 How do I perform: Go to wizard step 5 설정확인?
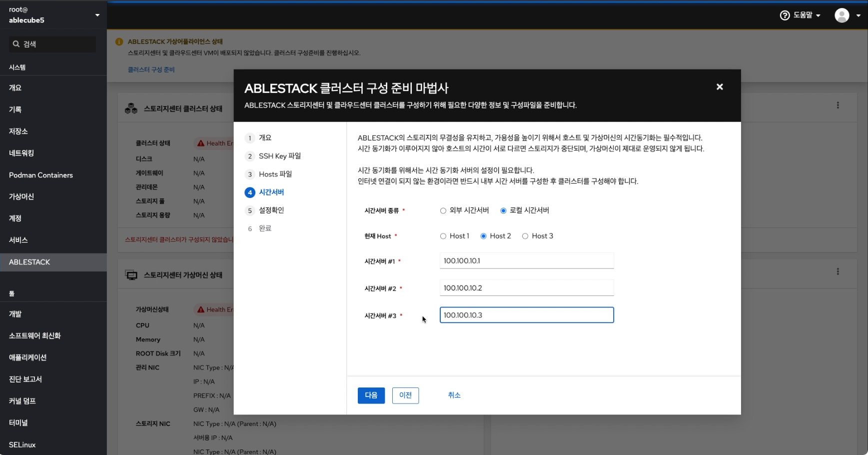(264, 210)
